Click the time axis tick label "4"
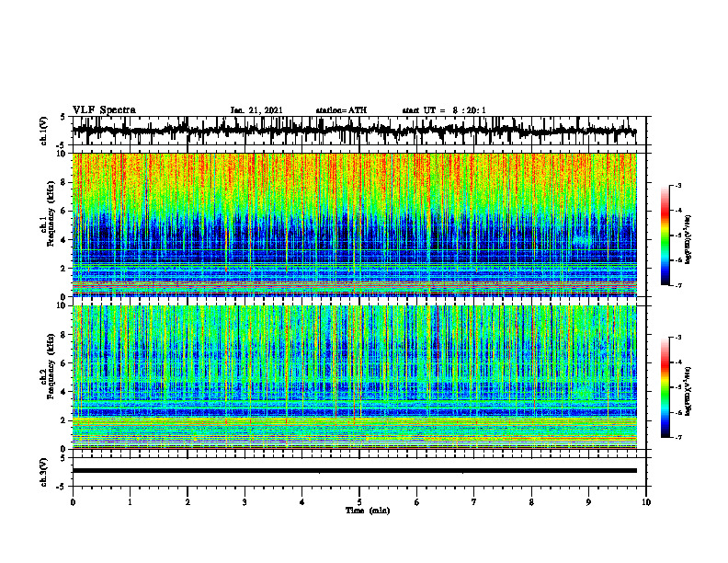The image size is (728, 563). [302, 502]
